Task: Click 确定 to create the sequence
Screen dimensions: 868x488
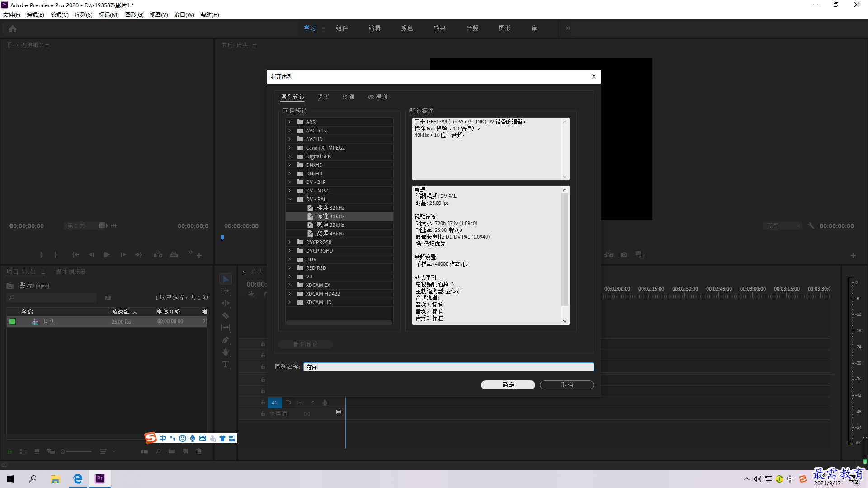Action: pos(508,385)
